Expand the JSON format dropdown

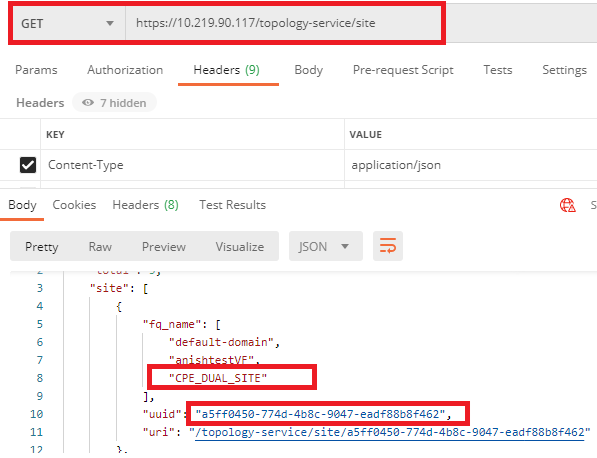(x=326, y=246)
